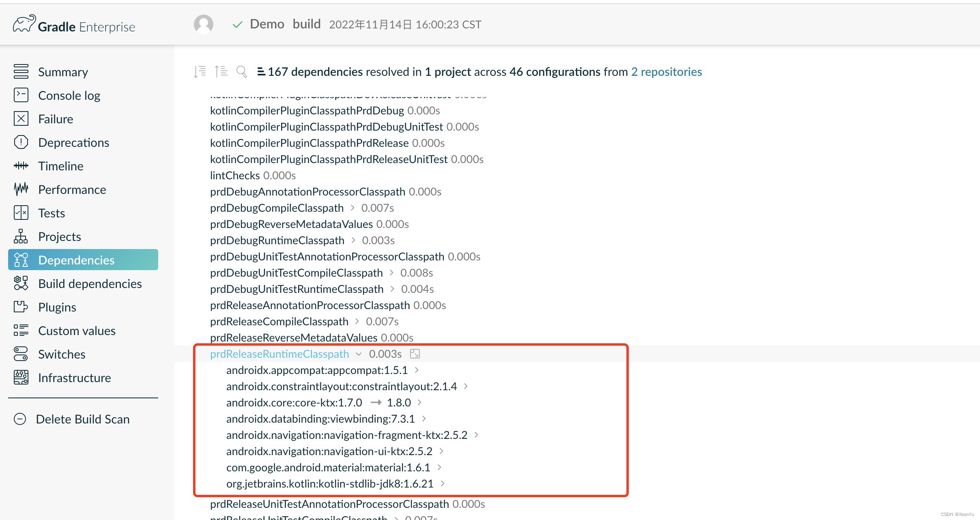This screenshot has width=980, height=520.
Task: Open the Summary section
Action: click(63, 72)
